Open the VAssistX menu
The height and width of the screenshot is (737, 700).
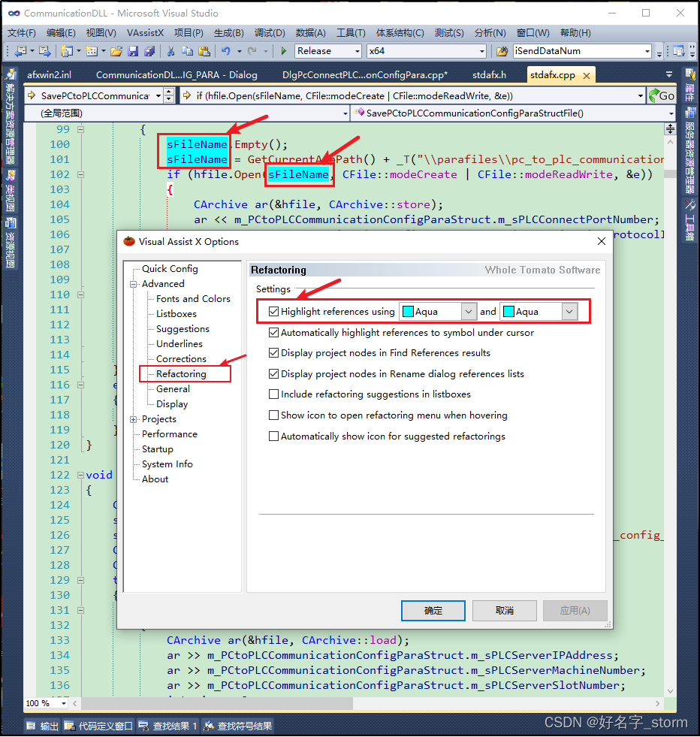(x=145, y=33)
